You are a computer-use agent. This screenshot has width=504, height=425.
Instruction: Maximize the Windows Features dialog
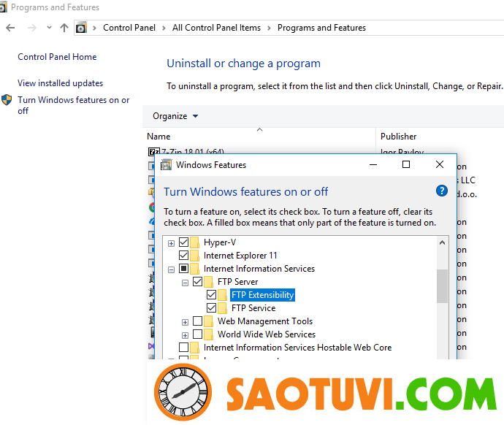click(406, 164)
